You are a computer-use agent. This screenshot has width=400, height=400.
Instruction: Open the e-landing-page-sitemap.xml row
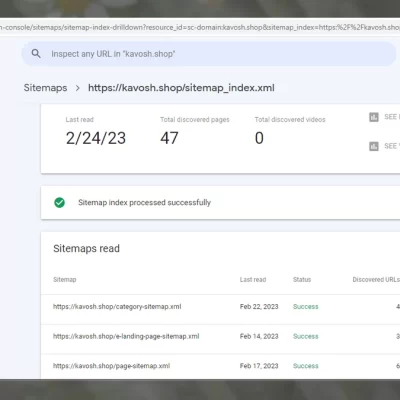click(x=220, y=339)
